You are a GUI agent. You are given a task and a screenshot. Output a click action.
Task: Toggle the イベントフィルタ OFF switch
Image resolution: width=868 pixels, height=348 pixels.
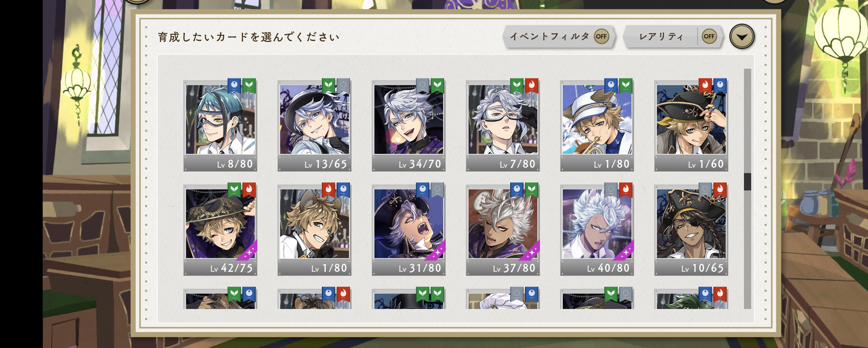click(601, 36)
